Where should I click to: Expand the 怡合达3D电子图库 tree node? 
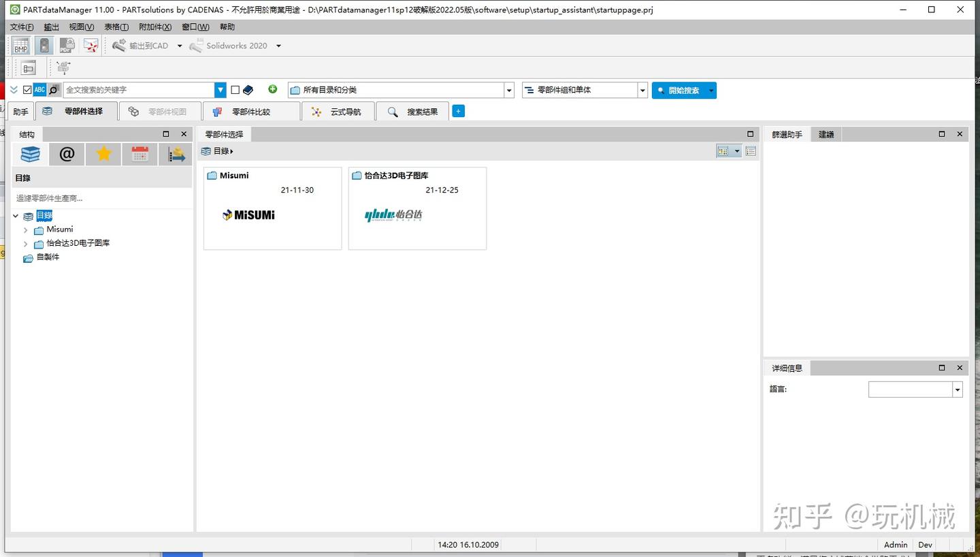pos(26,244)
